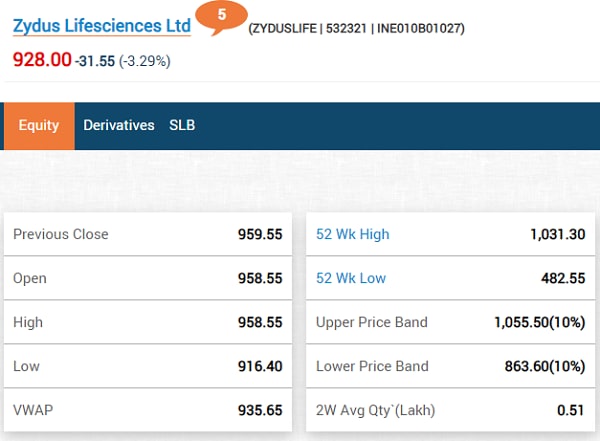
Task: Click the price change -31.55 (-3.29%)
Action: pyautogui.click(x=122, y=61)
